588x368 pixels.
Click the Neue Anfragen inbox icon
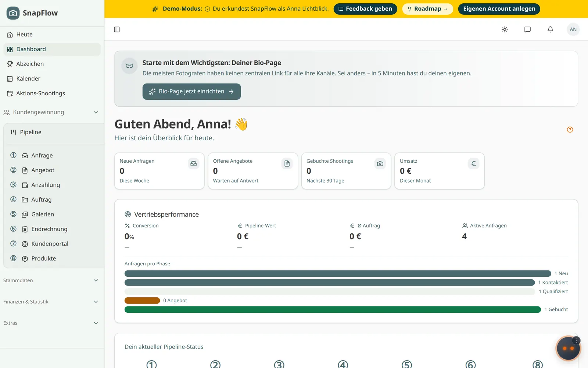click(x=194, y=163)
